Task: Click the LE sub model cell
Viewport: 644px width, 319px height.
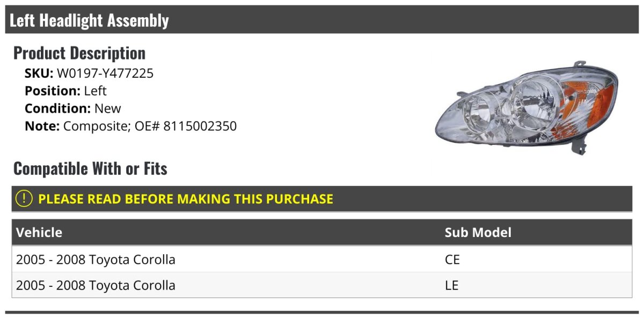Action: point(452,285)
